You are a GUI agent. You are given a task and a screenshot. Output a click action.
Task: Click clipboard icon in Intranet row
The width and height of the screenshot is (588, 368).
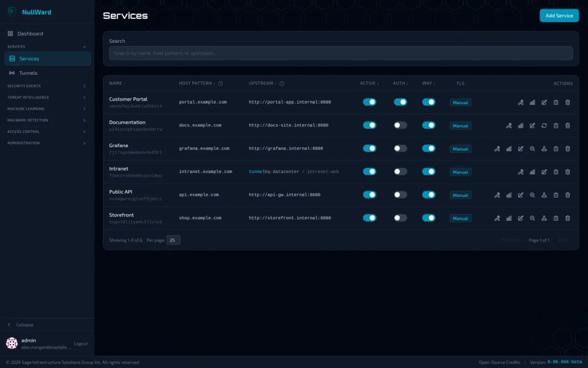tap(556, 172)
